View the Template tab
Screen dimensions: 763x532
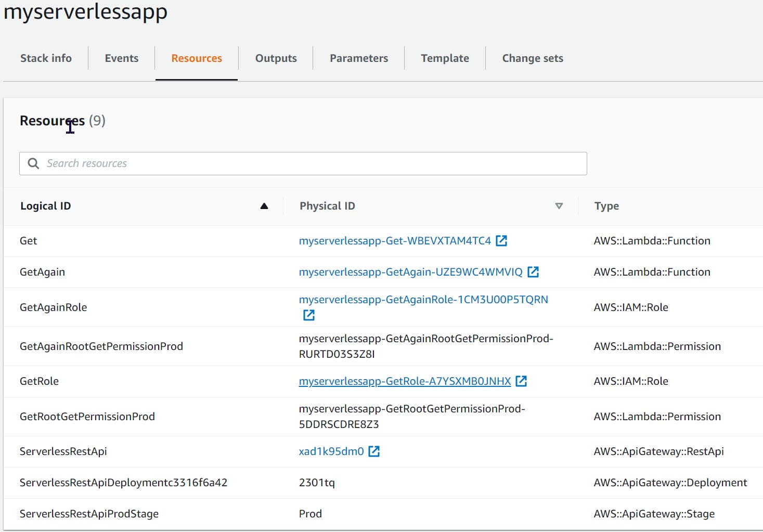tap(445, 58)
